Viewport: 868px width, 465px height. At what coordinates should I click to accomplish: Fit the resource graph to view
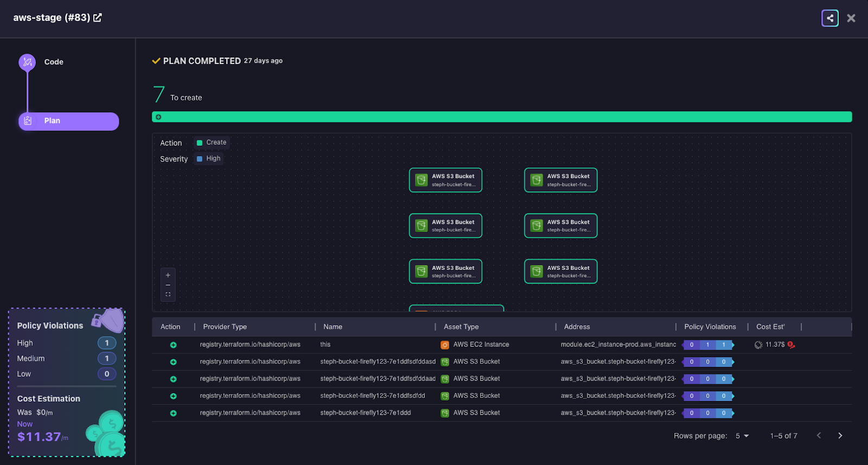tap(168, 295)
